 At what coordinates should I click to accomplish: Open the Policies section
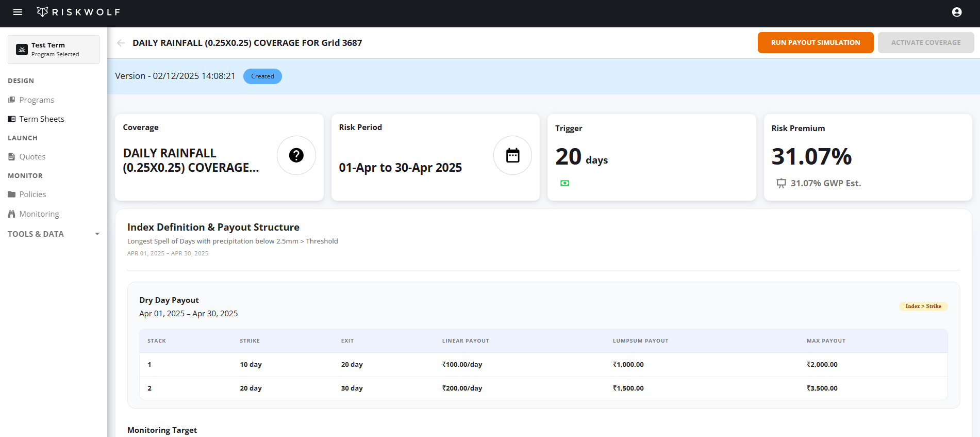pos(32,195)
